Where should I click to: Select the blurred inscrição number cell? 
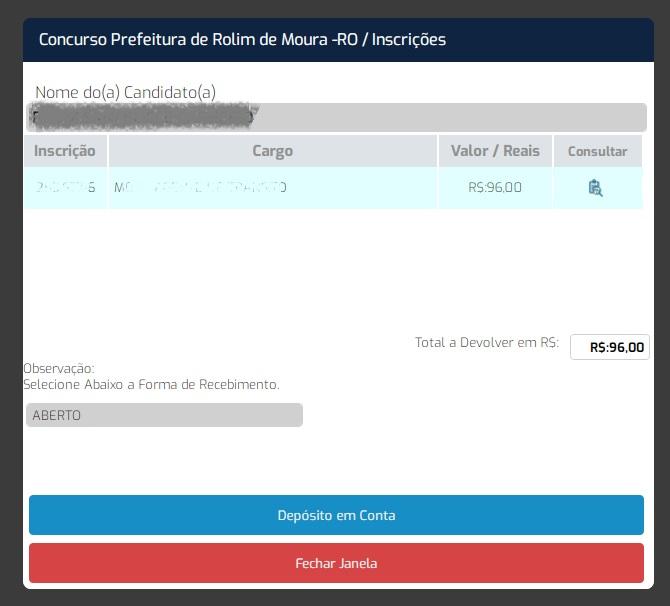(x=65, y=188)
